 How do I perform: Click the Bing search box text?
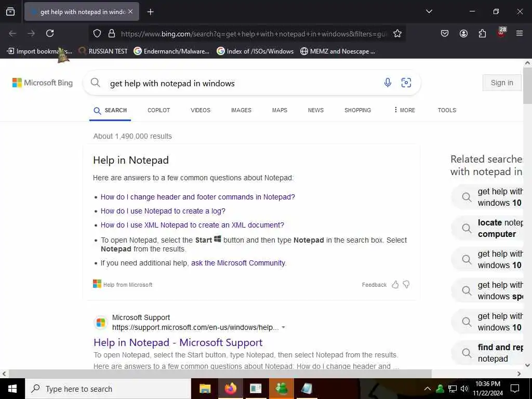(x=172, y=84)
